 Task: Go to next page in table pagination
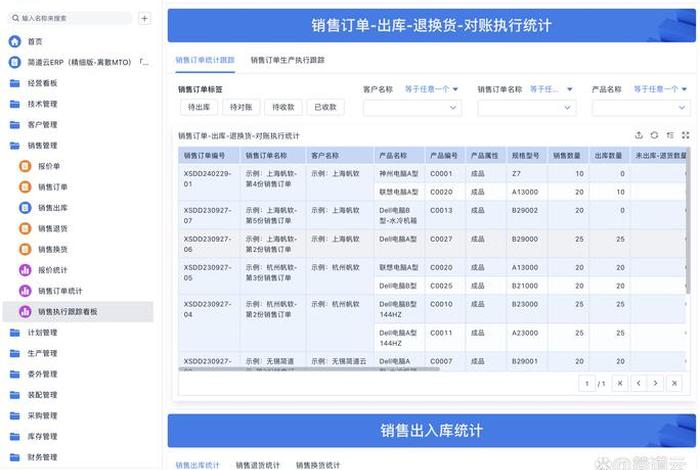(655, 383)
